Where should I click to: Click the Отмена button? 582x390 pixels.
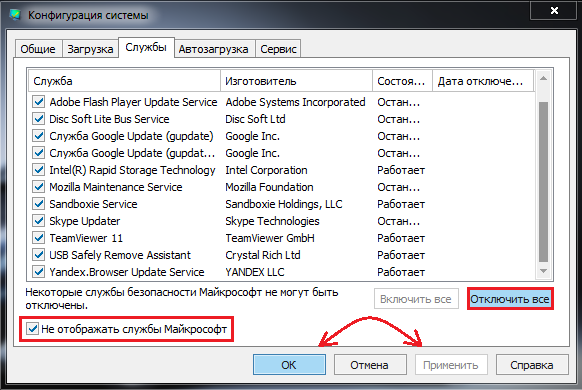tap(370, 365)
